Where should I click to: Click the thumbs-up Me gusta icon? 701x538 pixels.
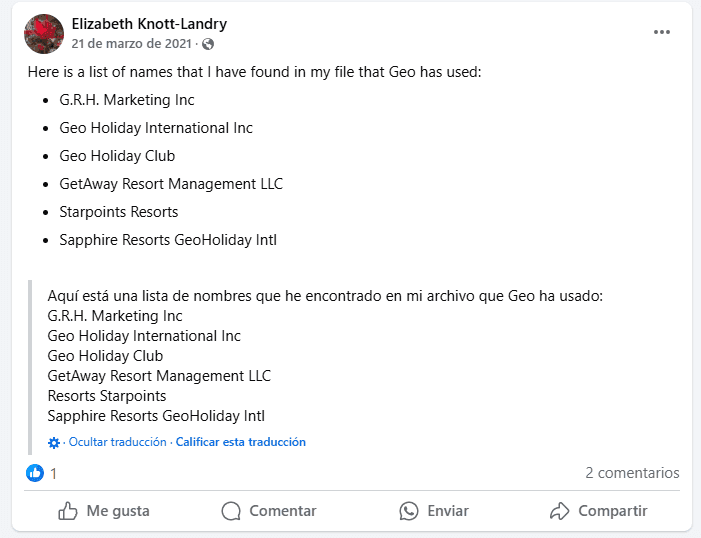[x=68, y=511]
